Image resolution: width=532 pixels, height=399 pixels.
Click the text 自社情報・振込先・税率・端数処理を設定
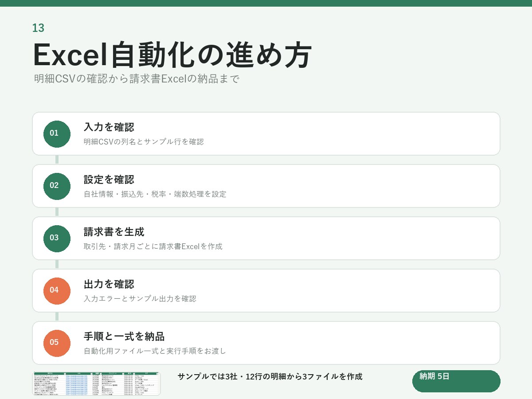coord(155,194)
